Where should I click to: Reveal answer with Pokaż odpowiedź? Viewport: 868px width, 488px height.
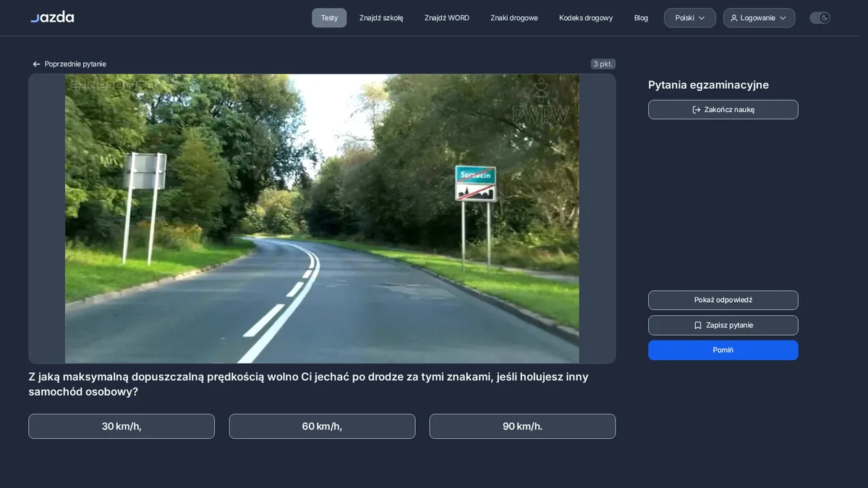[723, 300]
